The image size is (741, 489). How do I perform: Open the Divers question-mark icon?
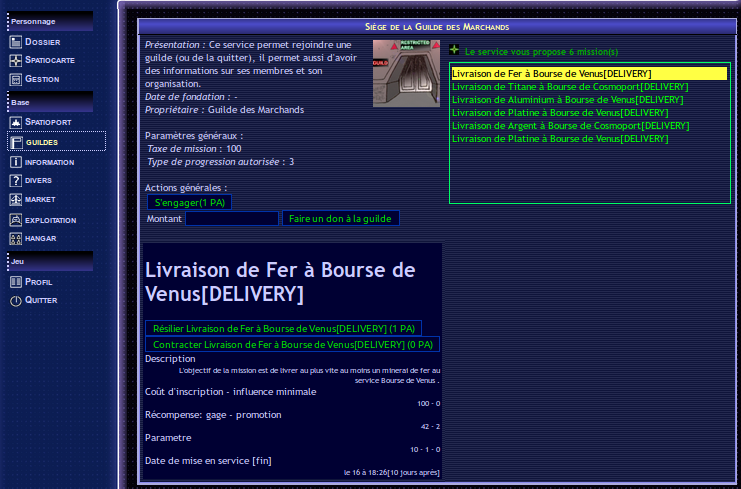16,180
